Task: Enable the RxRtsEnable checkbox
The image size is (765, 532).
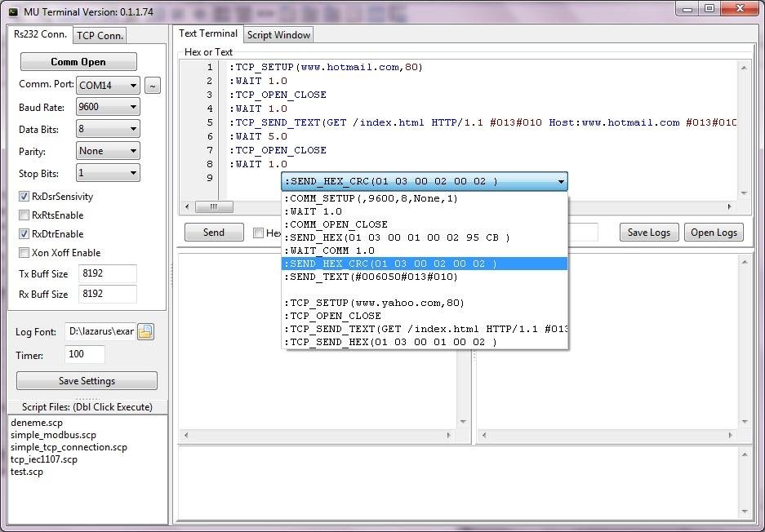Action: click(24, 215)
